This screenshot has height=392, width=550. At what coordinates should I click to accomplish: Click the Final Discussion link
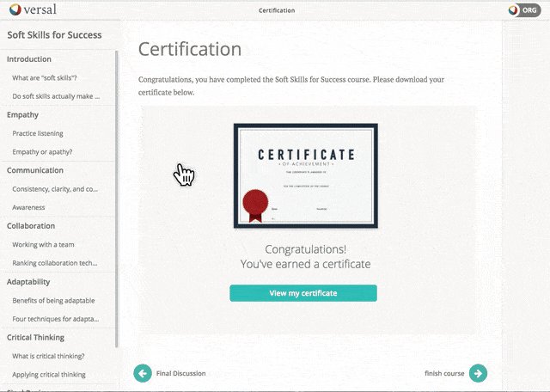pyautogui.click(x=181, y=373)
